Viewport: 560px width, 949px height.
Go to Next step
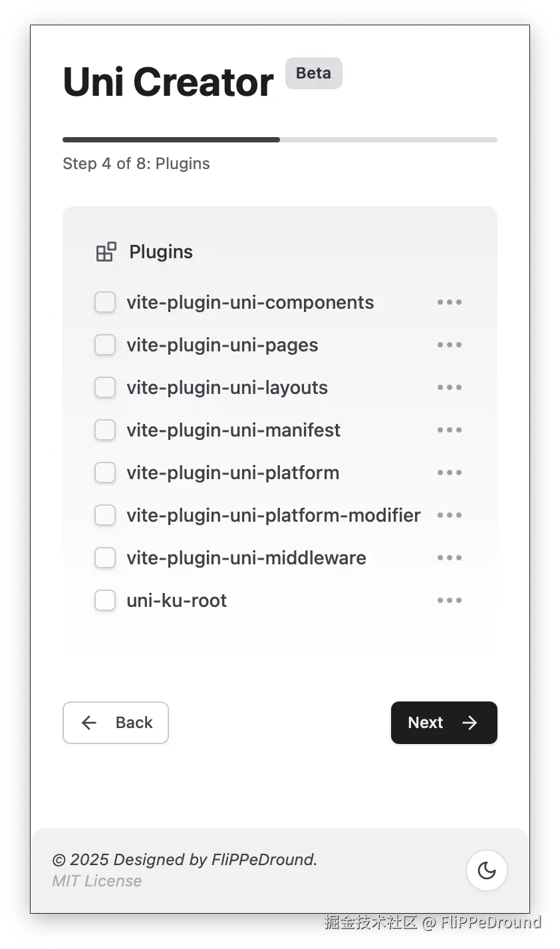coord(444,723)
